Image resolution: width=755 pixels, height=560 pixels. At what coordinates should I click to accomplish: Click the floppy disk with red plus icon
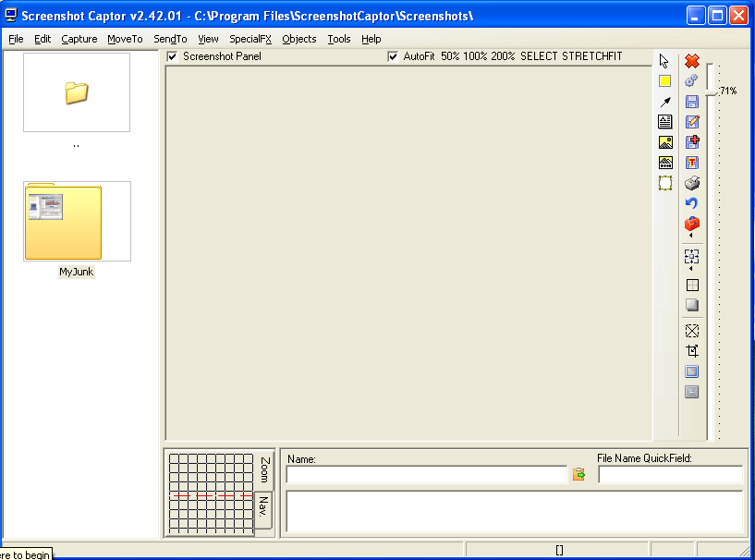coord(692,142)
